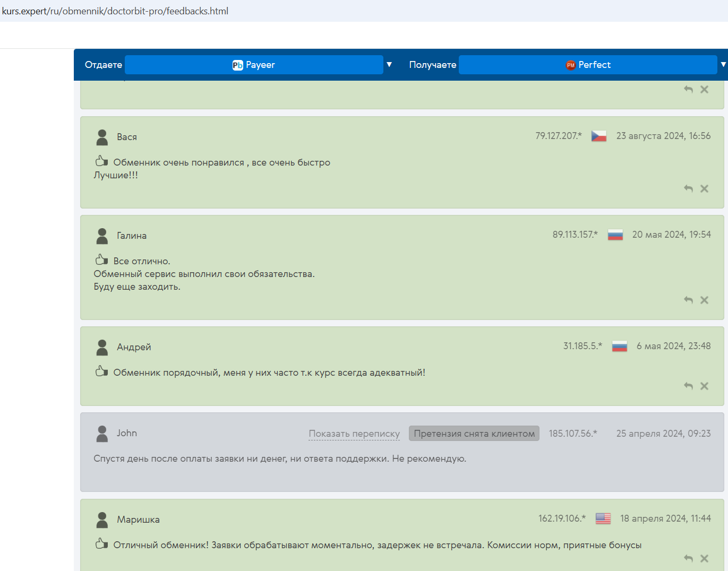
Task: Click the browser address bar URL
Action: point(115,11)
